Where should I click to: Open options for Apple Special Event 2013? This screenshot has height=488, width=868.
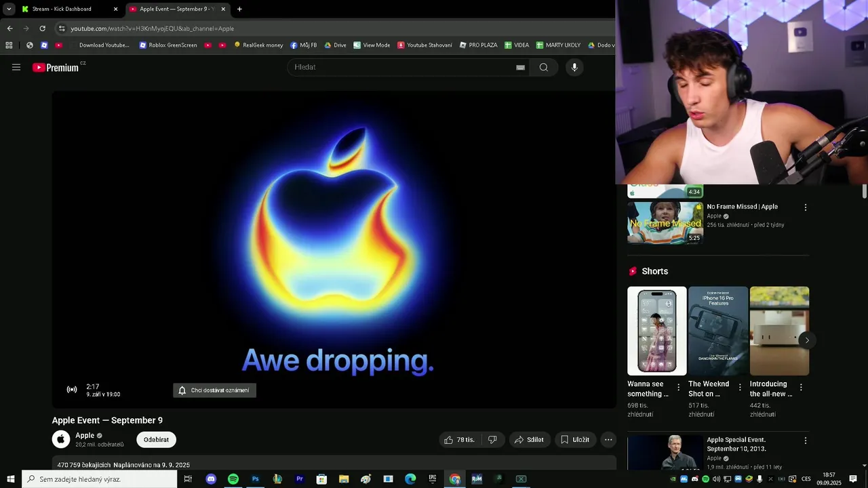806,441
